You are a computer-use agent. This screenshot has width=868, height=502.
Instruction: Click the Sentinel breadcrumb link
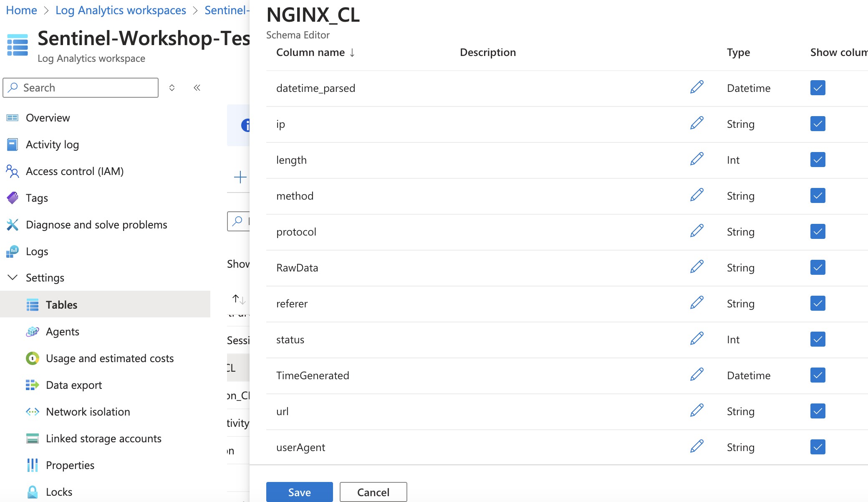point(227,10)
